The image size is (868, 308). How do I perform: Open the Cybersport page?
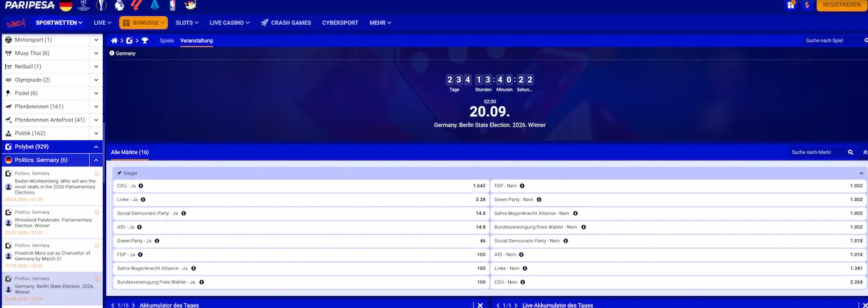click(x=341, y=23)
